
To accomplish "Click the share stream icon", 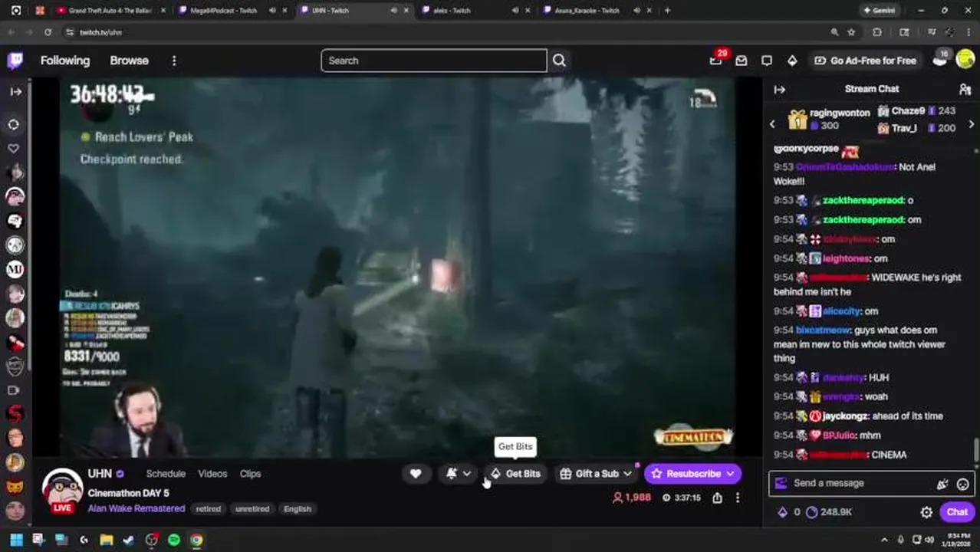I will [x=717, y=498].
